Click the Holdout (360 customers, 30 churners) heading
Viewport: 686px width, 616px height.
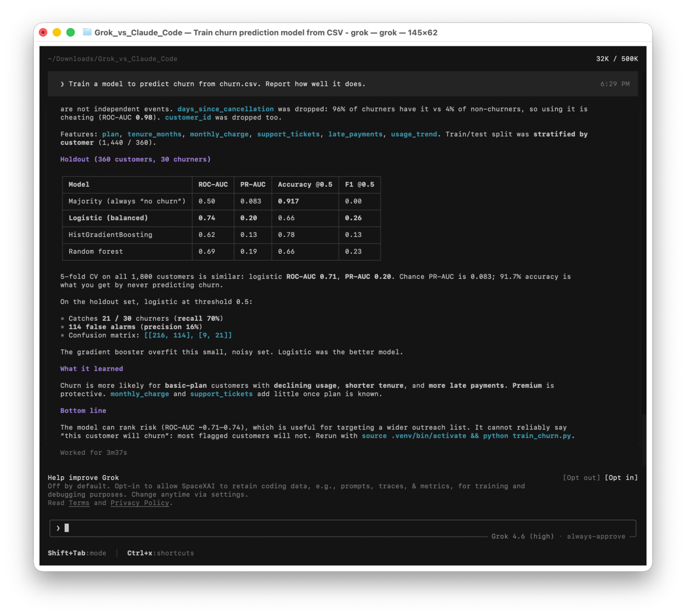point(136,159)
